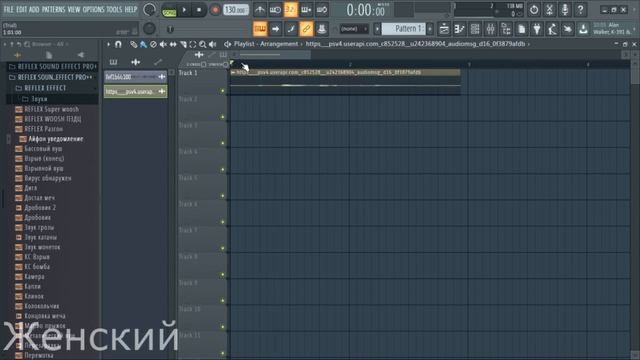This screenshot has height=360, width=640.
Task: Open the Mixer view icon
Action: tap(491, 29)
